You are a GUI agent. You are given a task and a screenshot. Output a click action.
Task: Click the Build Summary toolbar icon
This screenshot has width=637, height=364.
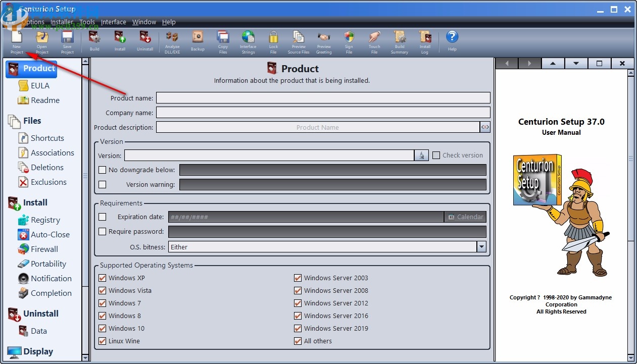pos(400,40)
